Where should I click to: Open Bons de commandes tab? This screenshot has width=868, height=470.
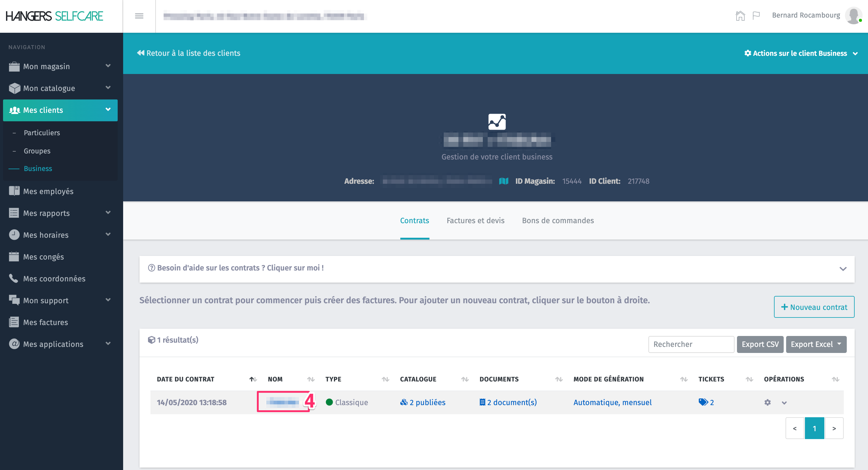(x=558, y=220)
